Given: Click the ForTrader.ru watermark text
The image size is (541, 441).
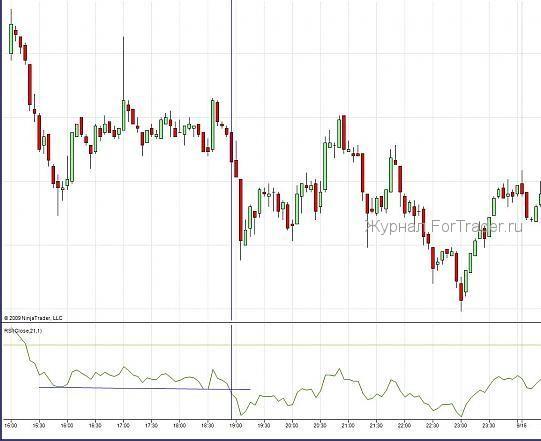Looking at the screenshot, I should pyautogui.click(x=444, y=227).
